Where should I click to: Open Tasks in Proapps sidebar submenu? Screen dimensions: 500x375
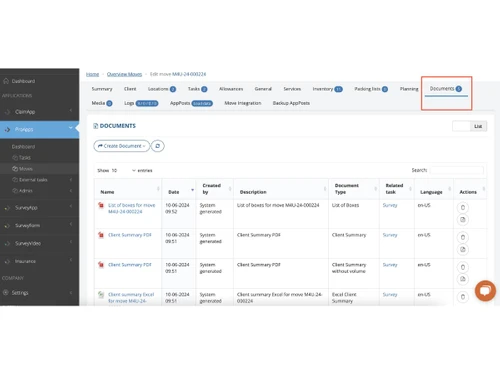click(x=25, y=158)
